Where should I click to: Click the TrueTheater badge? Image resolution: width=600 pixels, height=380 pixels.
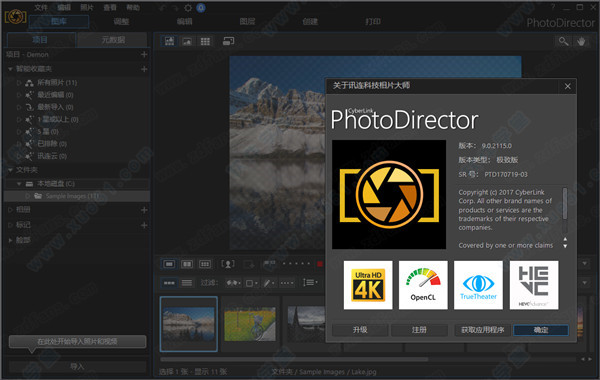click(478, 285)
